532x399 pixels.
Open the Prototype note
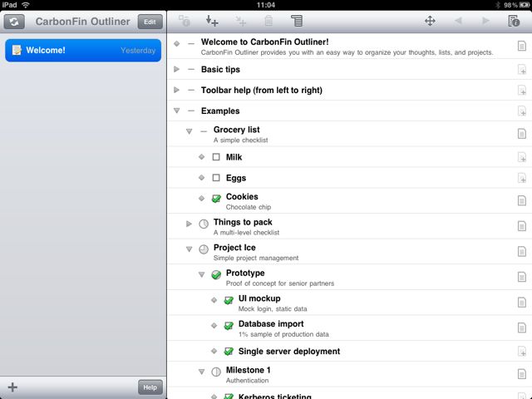(522, 277)
